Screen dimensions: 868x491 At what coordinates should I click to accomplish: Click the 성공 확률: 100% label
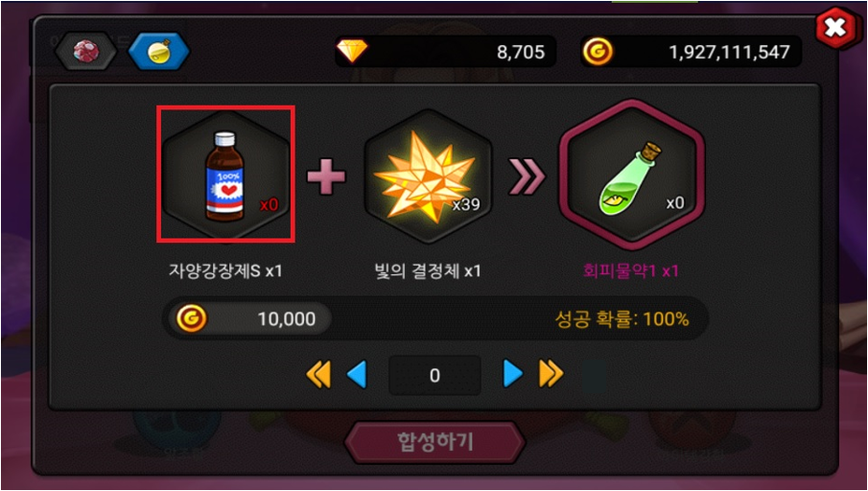pos(622,318)
